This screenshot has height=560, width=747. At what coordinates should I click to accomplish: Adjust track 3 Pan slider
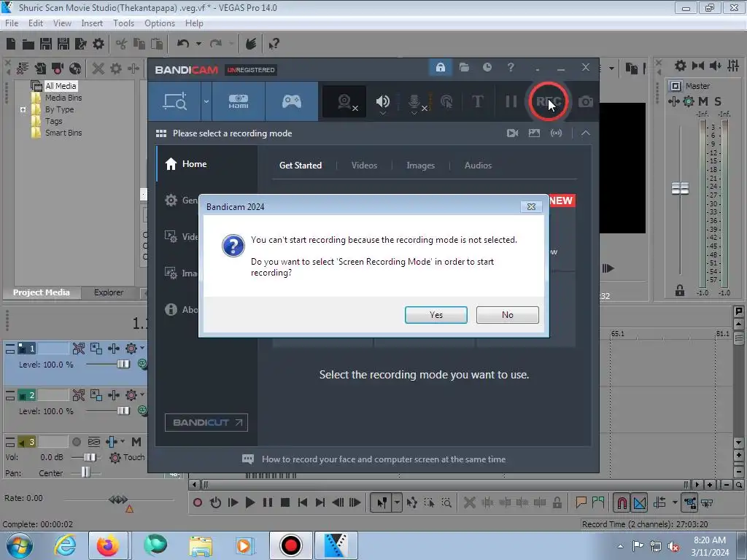85,472
